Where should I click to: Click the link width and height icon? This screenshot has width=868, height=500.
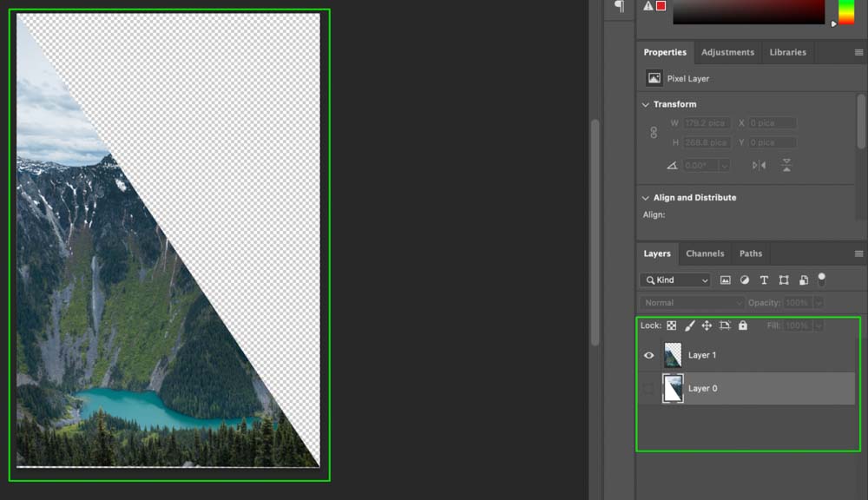coord(653,133)
